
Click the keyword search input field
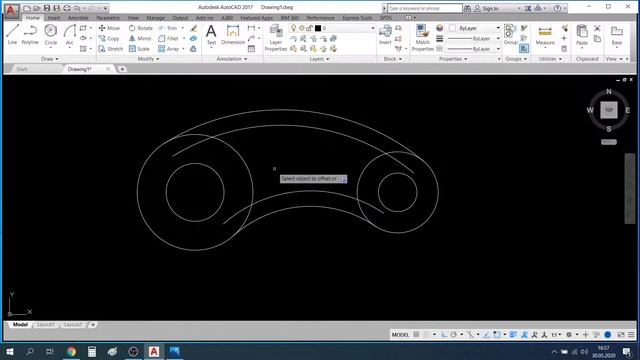424,8
